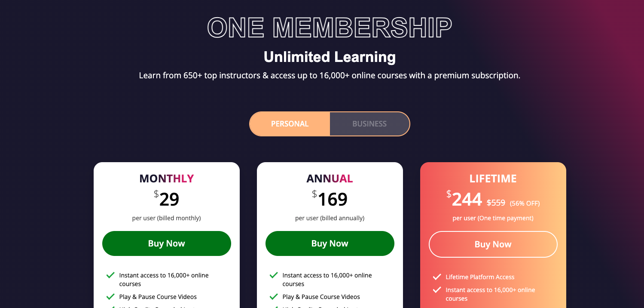Click checkmark next to Annual Play & Pause feature
644x308 pixels.
tap(274, 297)
